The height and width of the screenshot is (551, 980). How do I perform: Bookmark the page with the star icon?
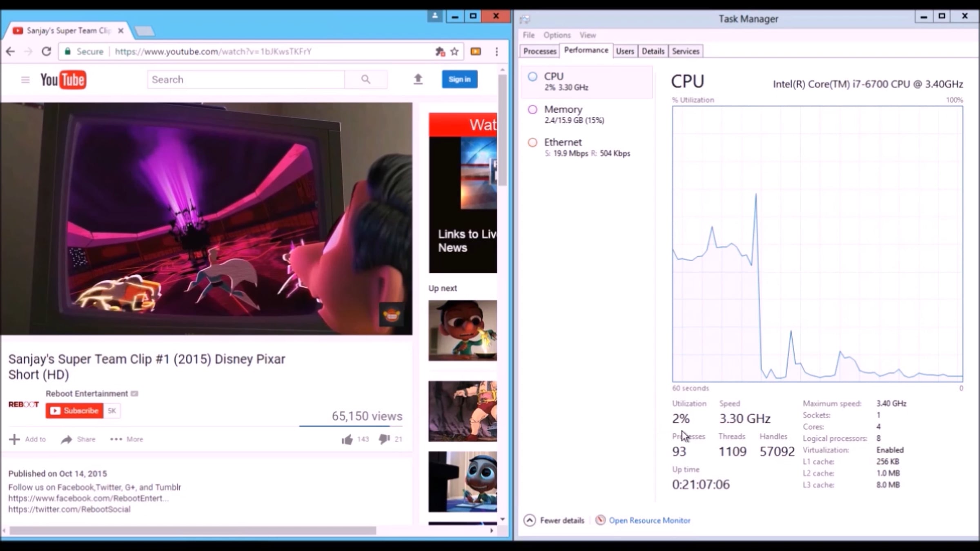(454, 51)
